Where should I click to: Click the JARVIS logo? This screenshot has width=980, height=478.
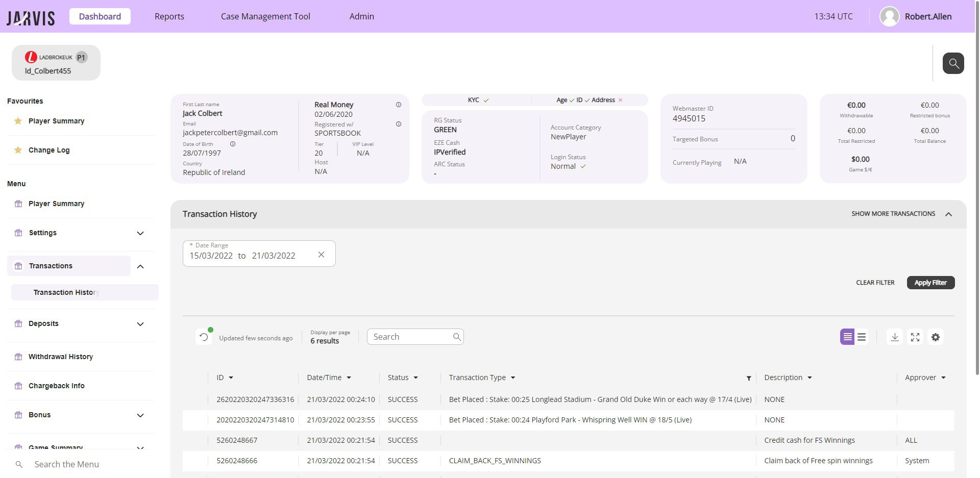tap(31, 18)
